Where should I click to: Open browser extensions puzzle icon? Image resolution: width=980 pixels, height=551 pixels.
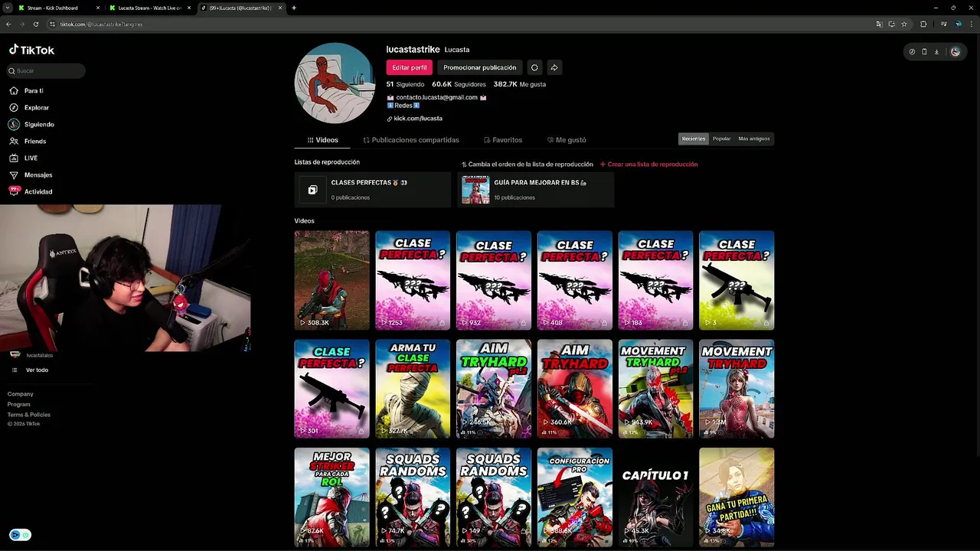[923, 24]
